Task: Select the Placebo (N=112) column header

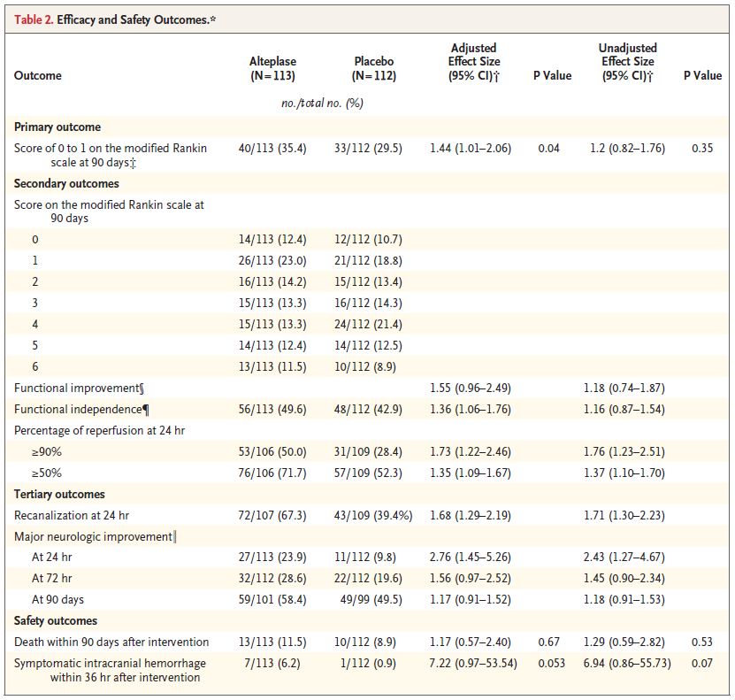Action: 373,68
